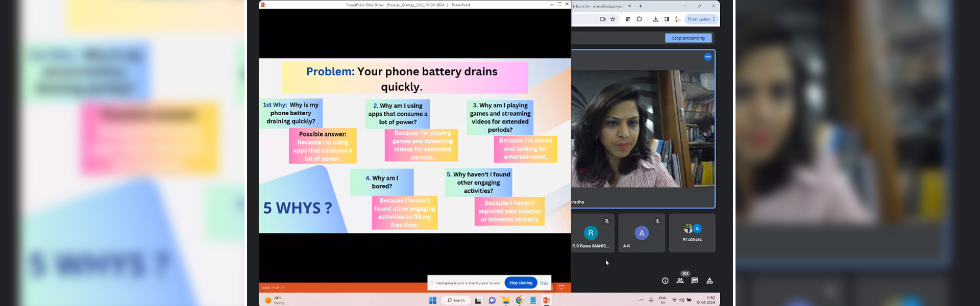Click the Stop presenting button
The width and height of the screenshot is (980, 306).
coord(688,38)
